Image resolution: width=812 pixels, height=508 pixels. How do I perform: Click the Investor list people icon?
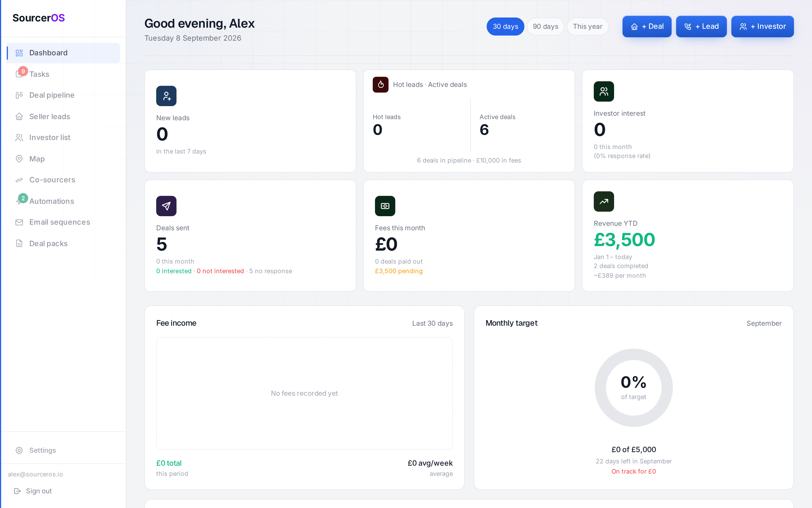click(x=19, y=137)
